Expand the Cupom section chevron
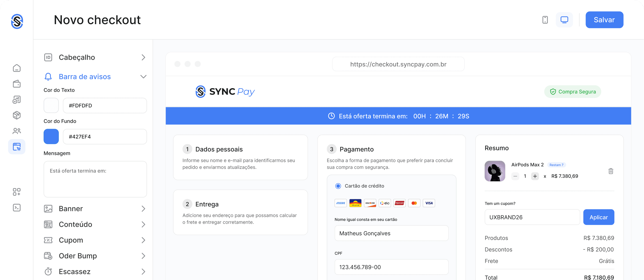This screenshot has width=644, height=280. pyautogui.click(x=143, y=240)
